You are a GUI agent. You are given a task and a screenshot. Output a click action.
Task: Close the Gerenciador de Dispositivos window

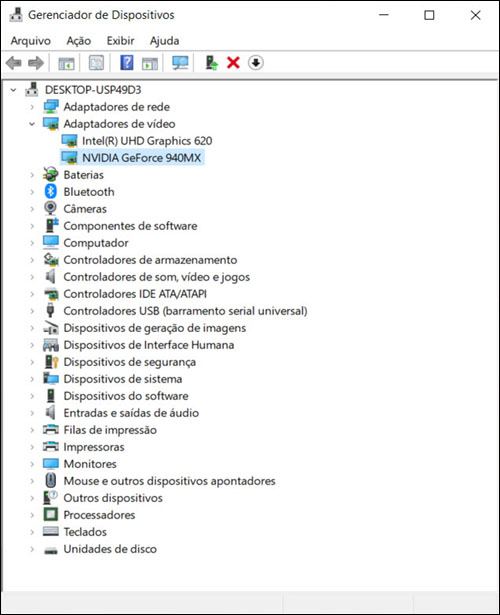(475, 15)
